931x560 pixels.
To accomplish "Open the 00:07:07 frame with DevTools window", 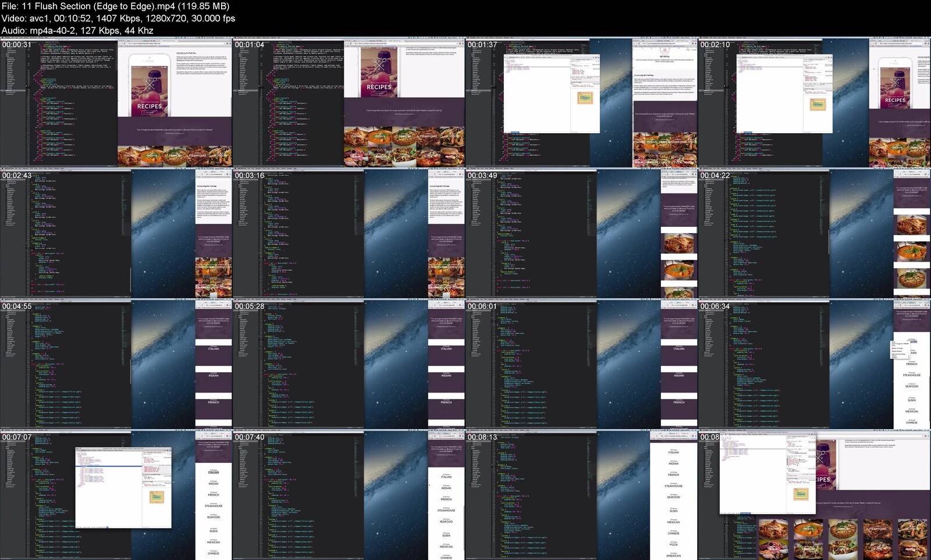I will pyautogui.click(x=116, y=495).
